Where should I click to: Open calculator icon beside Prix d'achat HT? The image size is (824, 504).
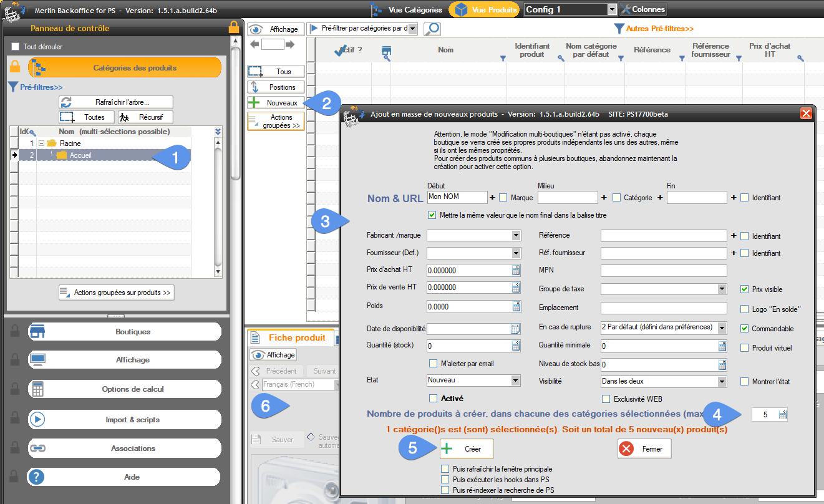pos(516,270)
